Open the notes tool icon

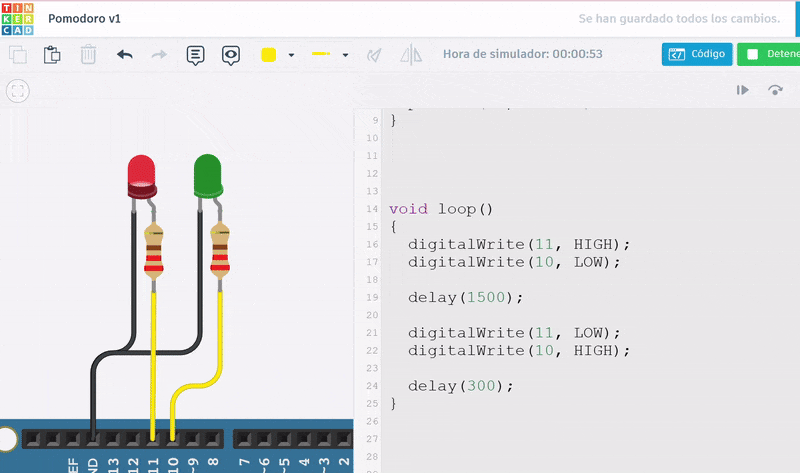click(x=196, y=55)
